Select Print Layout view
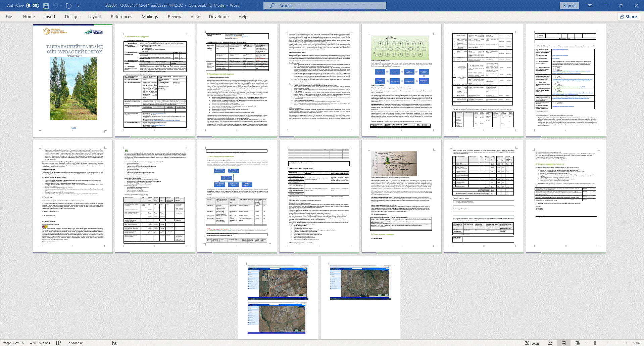The image size is (644, 346). click(x=563, y=343)
